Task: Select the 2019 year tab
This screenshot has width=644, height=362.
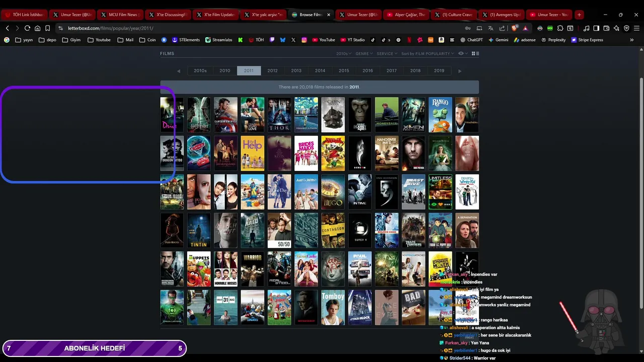Action: (439, 71)
